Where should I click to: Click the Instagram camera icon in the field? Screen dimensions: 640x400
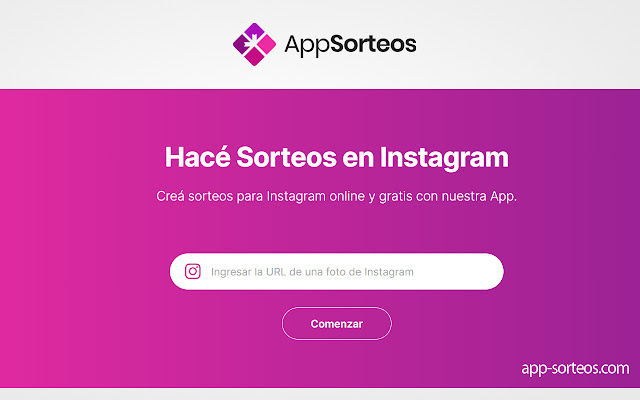tap(193, 271)
